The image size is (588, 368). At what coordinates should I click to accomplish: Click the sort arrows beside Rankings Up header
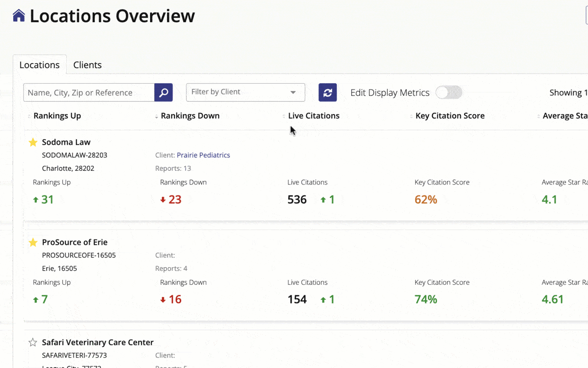29,116
